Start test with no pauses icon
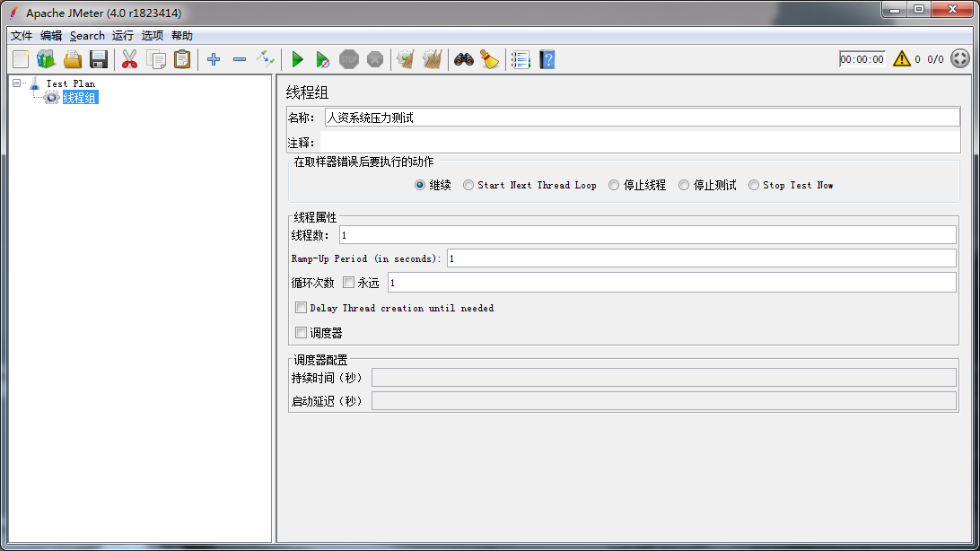Image resolution: width=980 pixels, height=551 pixels. pyautogui.click(x=322, y=59)
